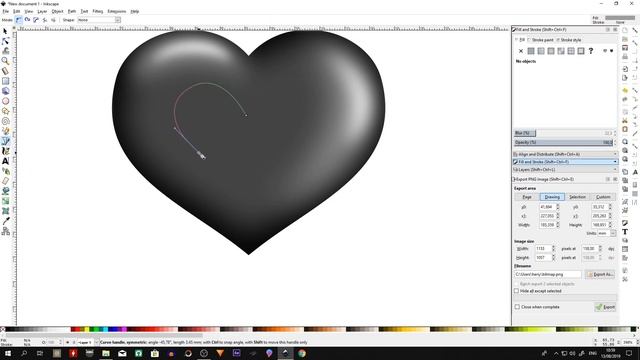The height and width of the screenshot is (360, 640).
Task: Select the Star and Polygon tool
Action: [5, 111]
